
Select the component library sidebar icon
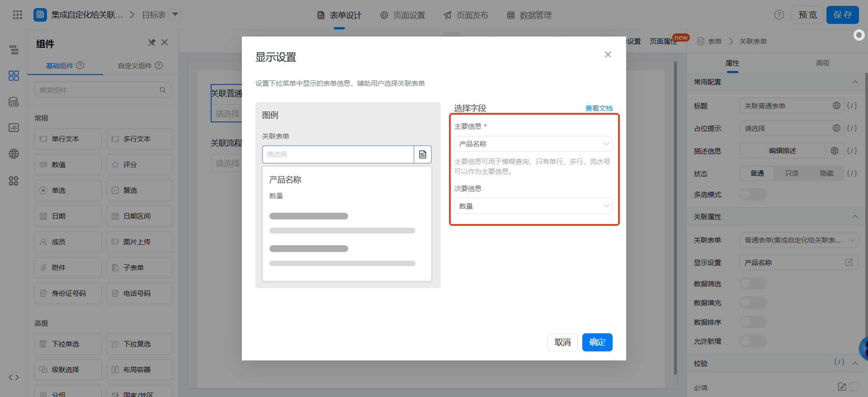click(14, 75)
